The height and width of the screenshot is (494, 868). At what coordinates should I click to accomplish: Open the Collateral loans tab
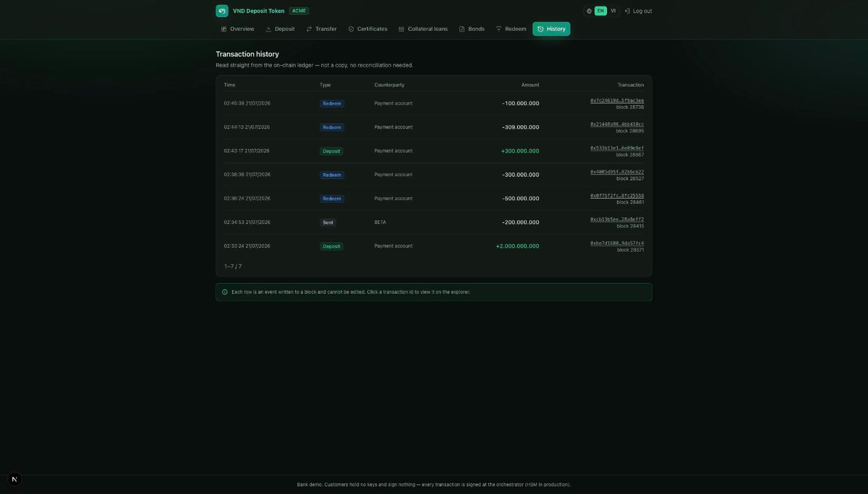(423, 29)
